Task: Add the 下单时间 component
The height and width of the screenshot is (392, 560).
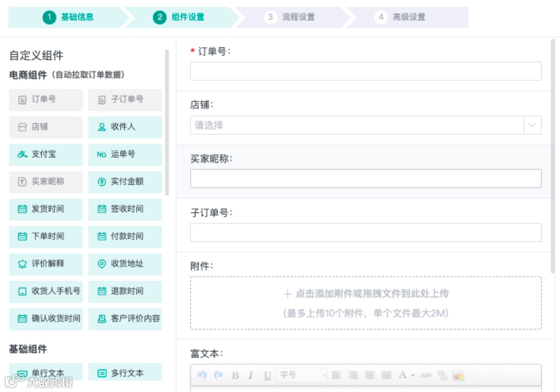Action: click(x=46, y=236)
